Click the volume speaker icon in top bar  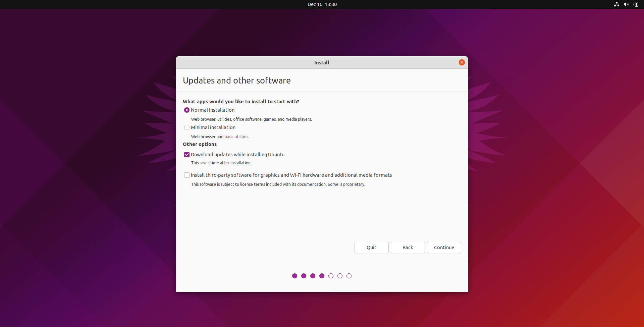[626, 4]
